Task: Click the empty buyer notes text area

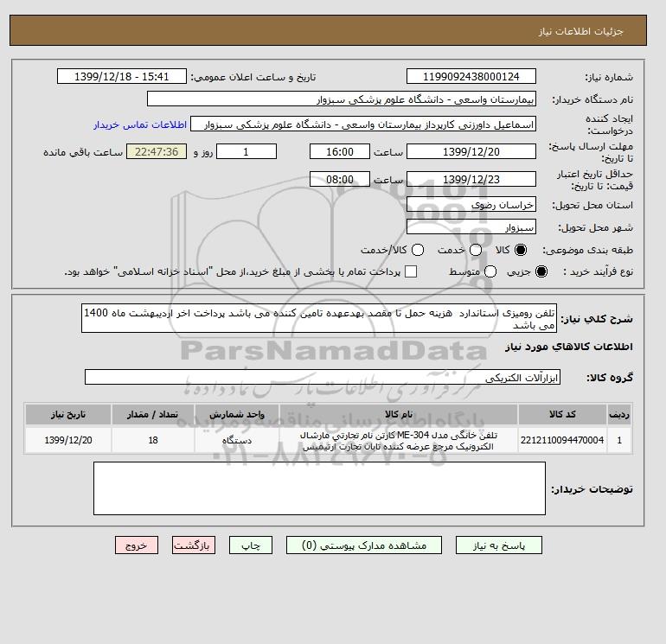Action: click(319, 488)
